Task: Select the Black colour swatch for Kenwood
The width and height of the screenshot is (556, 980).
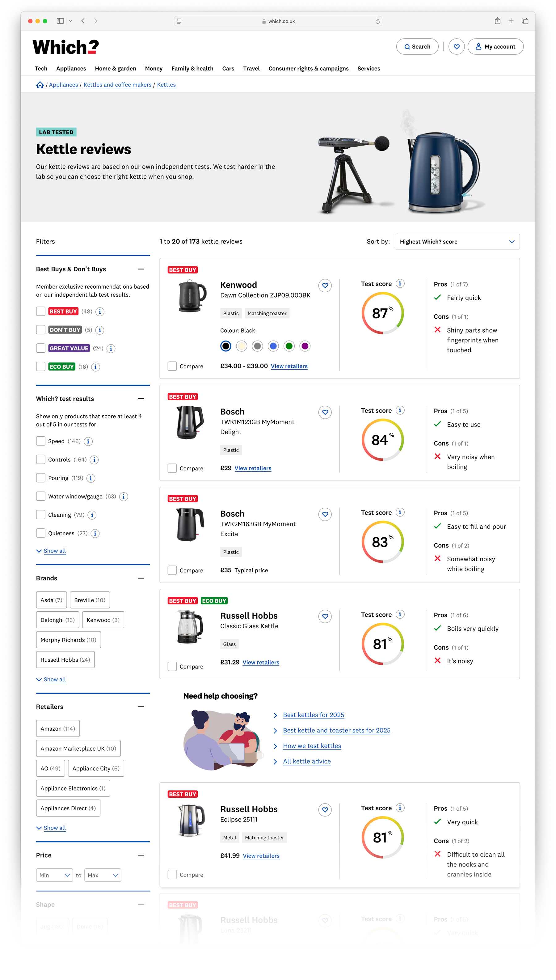Action: 226,346
